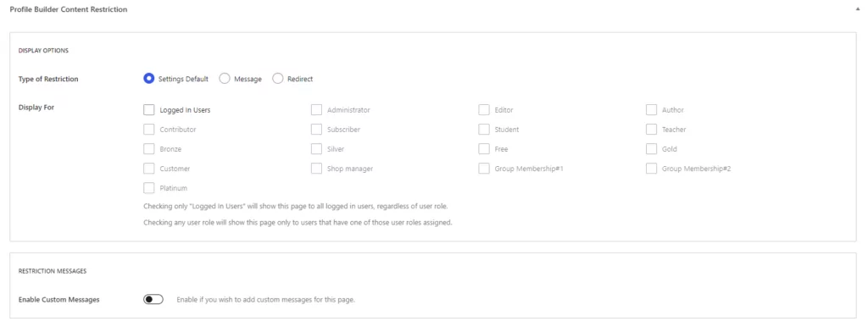Check the Customer role checkbox

(148, 169)
